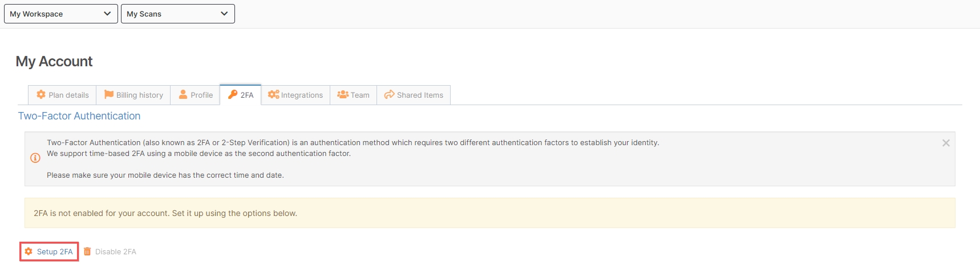This screenshot has width=980, height=264.
Task: Click the gear icon on Plan details tab
Action: [x=41, y=94]
